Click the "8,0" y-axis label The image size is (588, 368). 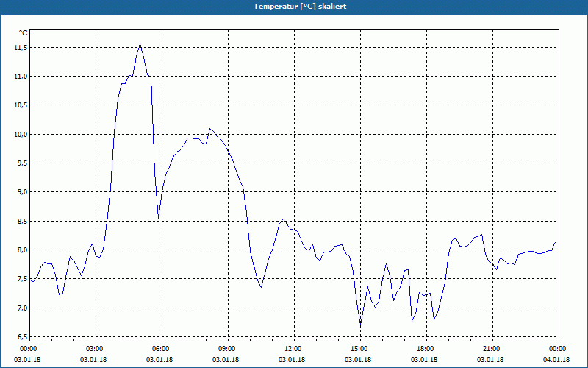point(23,250)
